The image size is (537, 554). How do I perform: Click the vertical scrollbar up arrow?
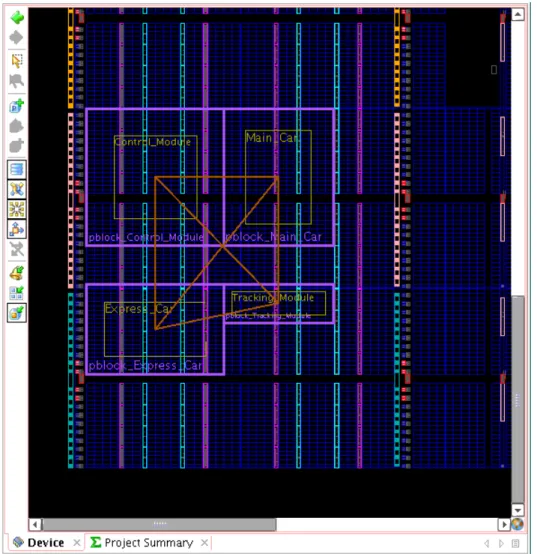[518, 14]
